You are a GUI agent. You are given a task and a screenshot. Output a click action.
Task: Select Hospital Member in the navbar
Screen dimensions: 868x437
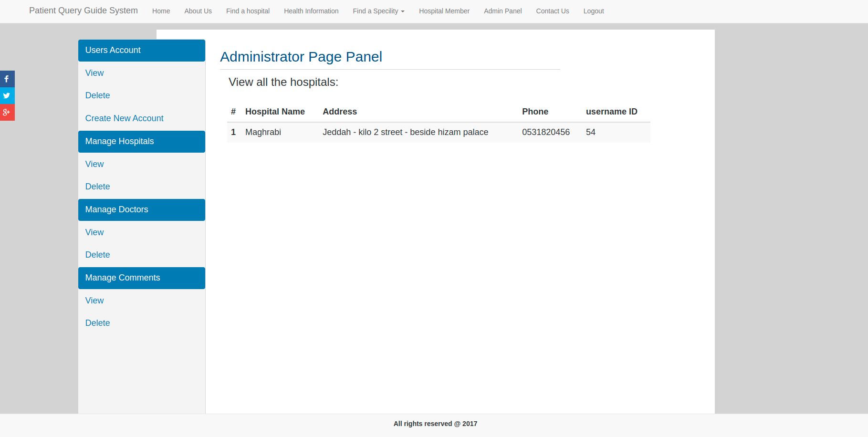tap(444, 11)
